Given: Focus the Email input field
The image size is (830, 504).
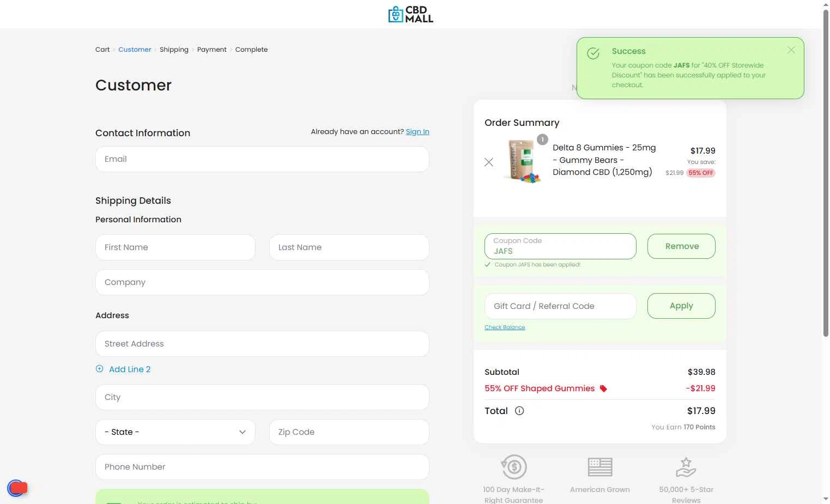Looking at the screenshot, I should tap(262, 159).
